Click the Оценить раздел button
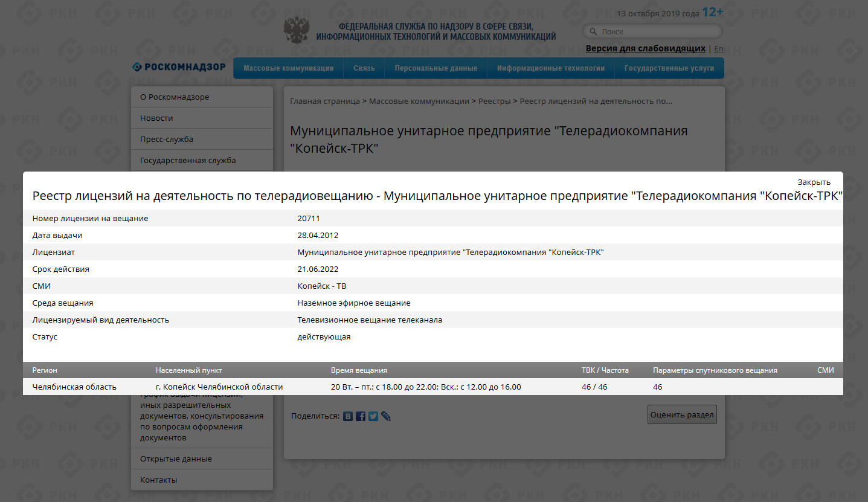This screenshot has height=502, width=868. click(x=682, y=414)
